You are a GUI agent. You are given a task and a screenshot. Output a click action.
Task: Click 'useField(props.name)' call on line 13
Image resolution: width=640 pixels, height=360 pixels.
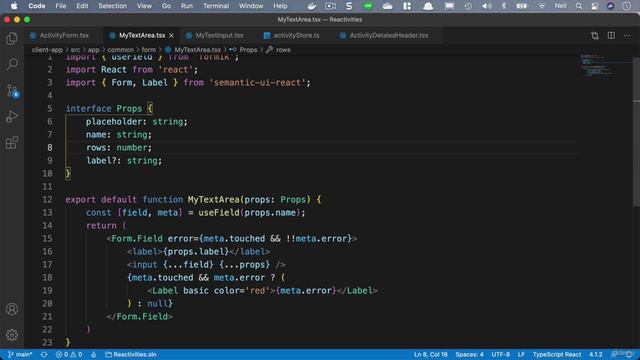coord(249,213)
